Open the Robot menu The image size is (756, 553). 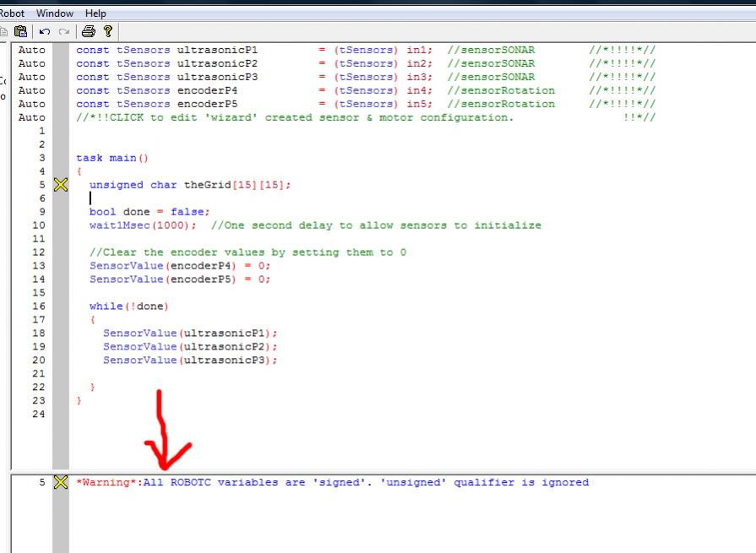tap(12, 14)
